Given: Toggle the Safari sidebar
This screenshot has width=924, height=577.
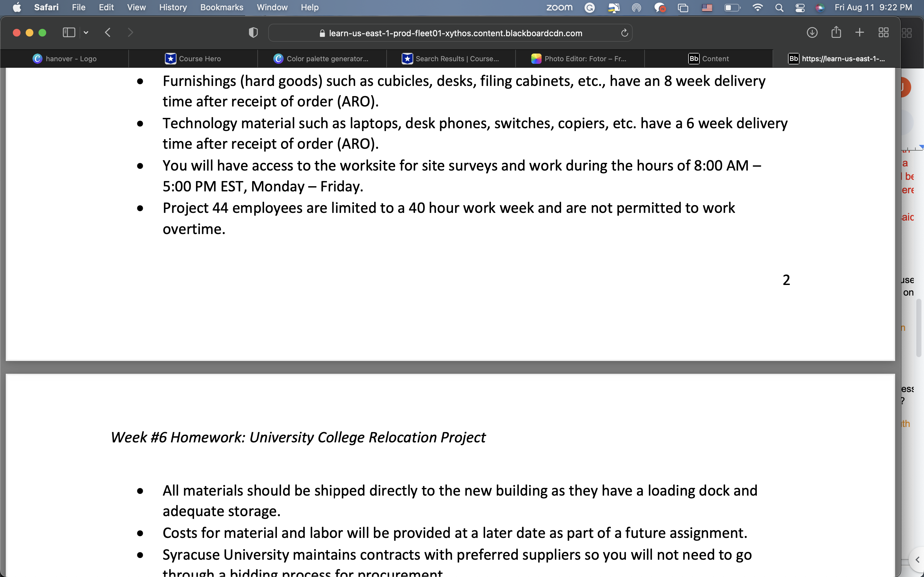Looking at the screenshot, I should (68, 32).
